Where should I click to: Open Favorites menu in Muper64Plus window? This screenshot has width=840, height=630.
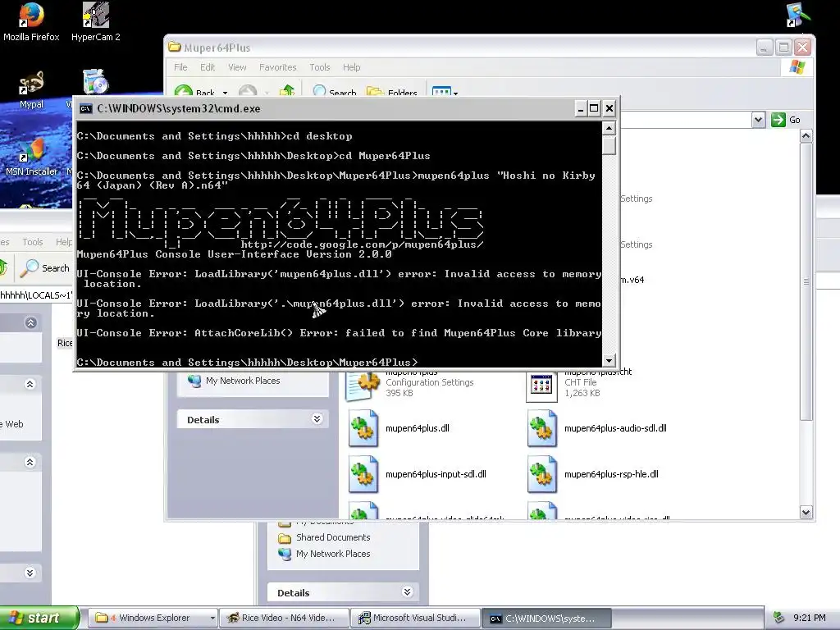277,67
